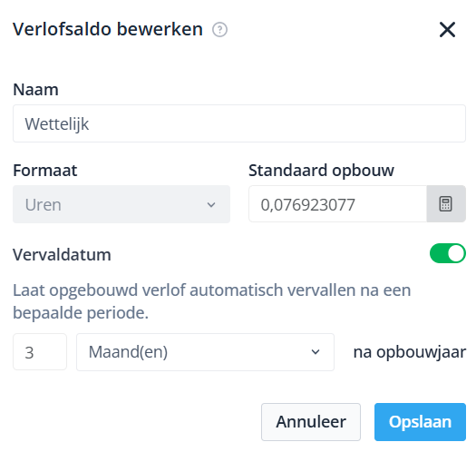
Task: Open the calculator for Standaard opbouw
Action: coord(446,204)
